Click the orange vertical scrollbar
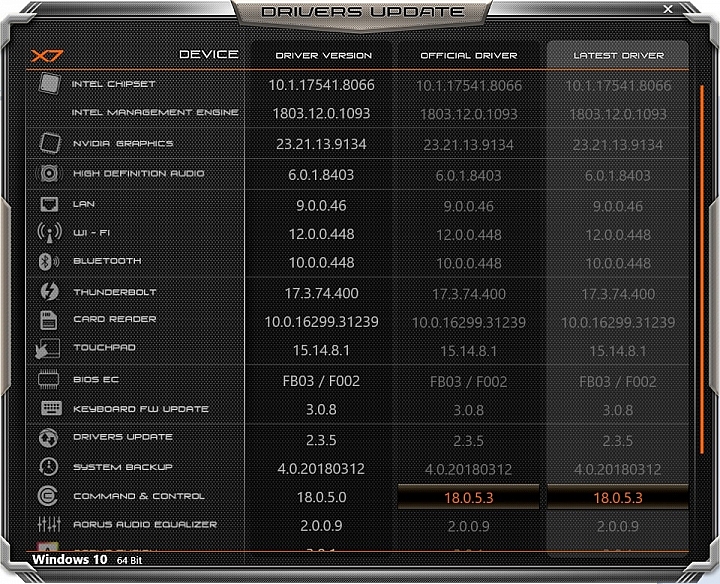 click(702, 270)
